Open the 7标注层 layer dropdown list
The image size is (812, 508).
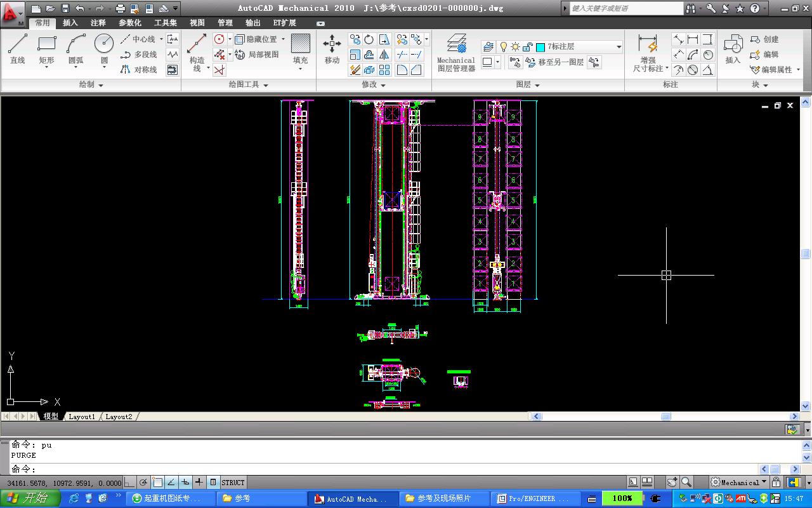coord(619,47)
